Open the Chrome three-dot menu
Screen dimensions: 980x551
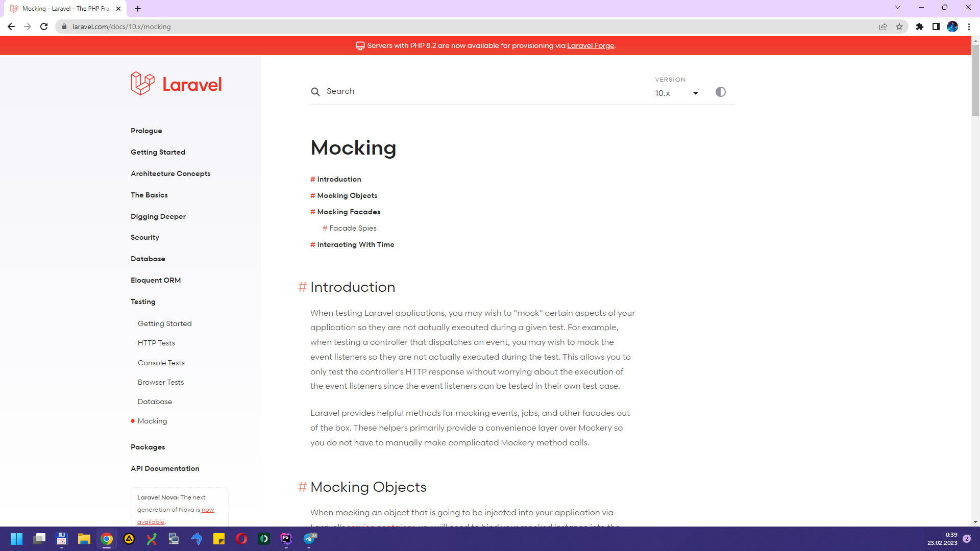point(969,27)
